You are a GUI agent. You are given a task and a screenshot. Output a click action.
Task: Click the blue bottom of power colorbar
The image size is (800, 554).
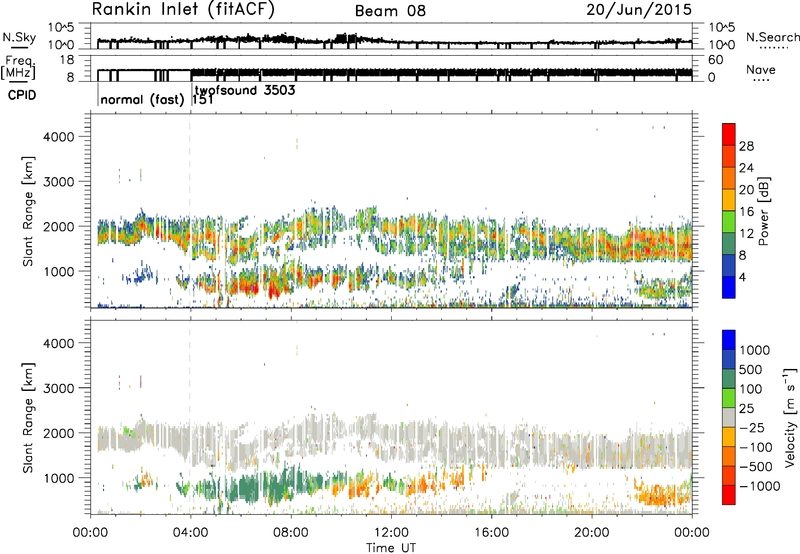click(729, 287)
